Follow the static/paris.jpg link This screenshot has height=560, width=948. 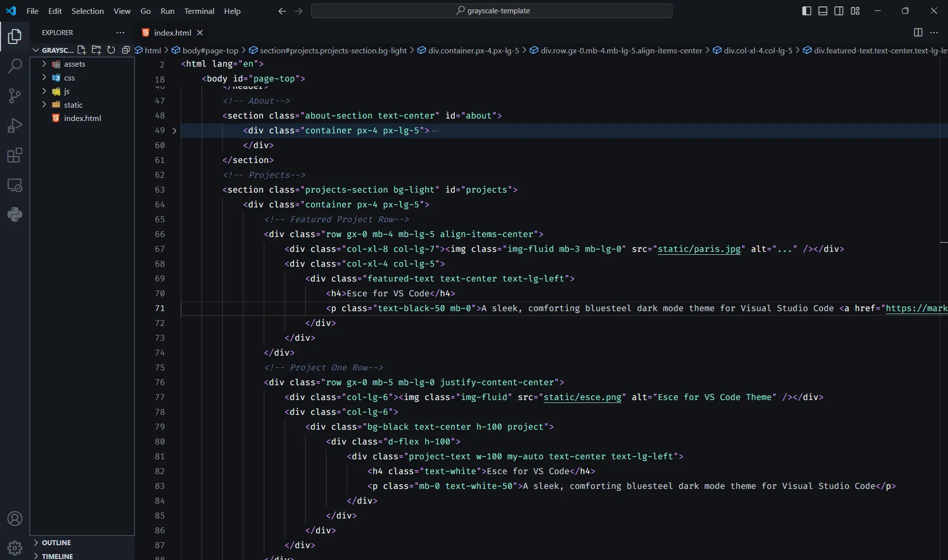[x=699, y=249]
